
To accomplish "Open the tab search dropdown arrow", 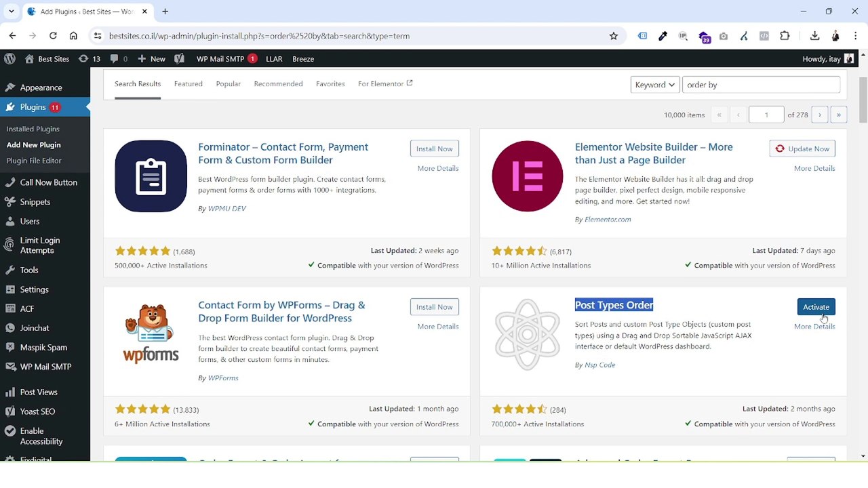I will (11, 12).
